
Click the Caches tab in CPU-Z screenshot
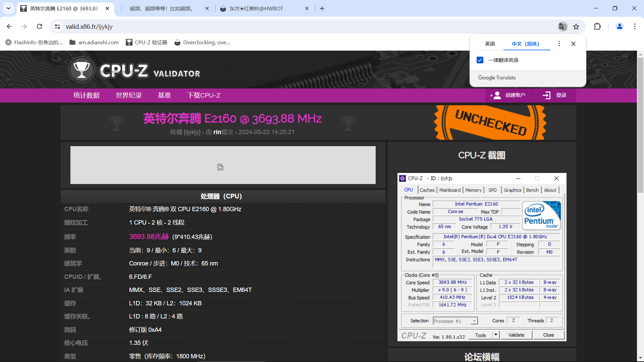pos(427,190)
